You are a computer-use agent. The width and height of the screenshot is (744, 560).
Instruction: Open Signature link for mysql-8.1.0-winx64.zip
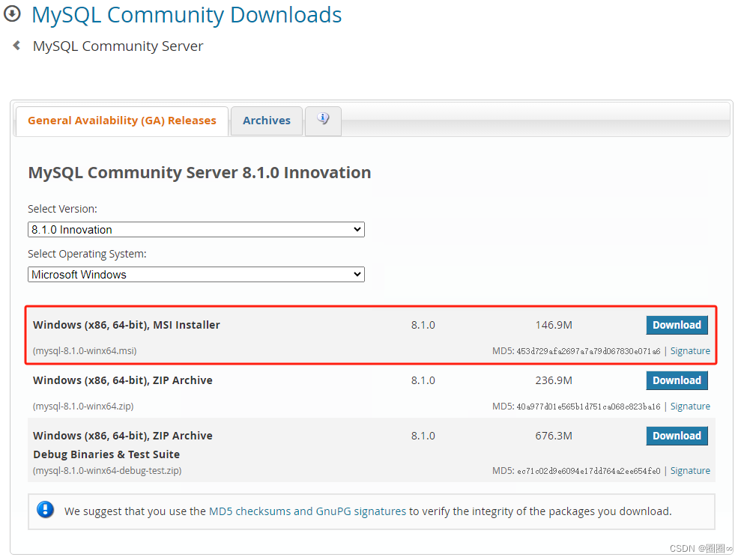tap(690, 407)
